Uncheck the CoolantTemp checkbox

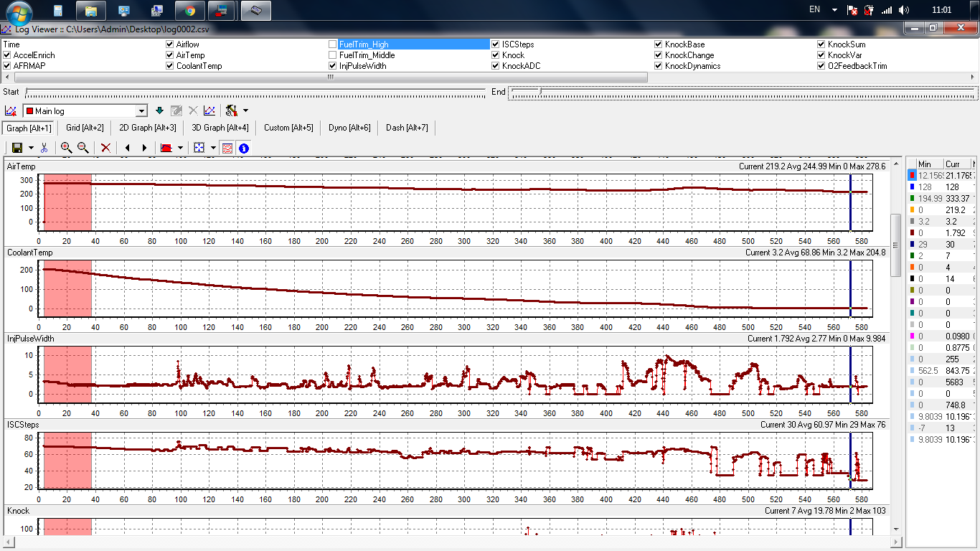[170, 66]
